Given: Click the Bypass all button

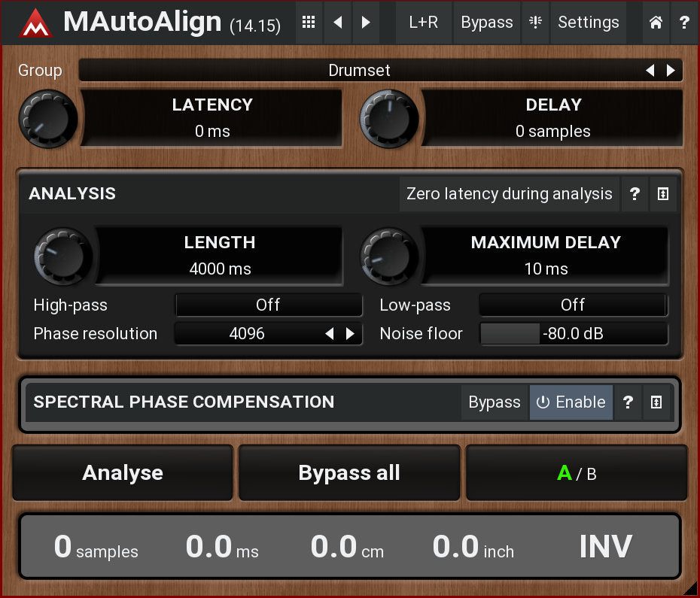Looking at the screenshot, I should point(349,473).
